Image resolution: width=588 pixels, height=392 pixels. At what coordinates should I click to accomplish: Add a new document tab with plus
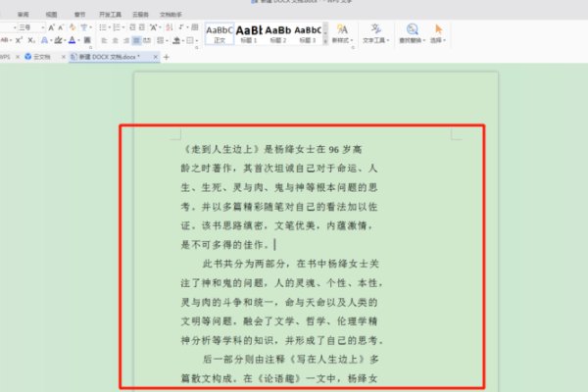click(x=167, y=57)
